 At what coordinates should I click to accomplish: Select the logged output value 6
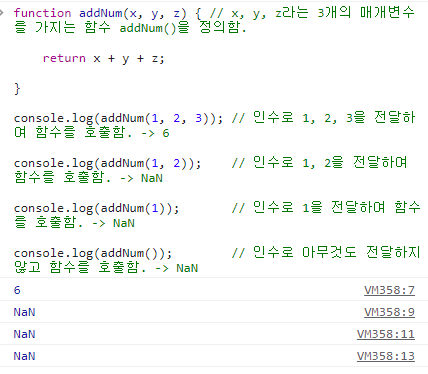(x=17, y=290)
